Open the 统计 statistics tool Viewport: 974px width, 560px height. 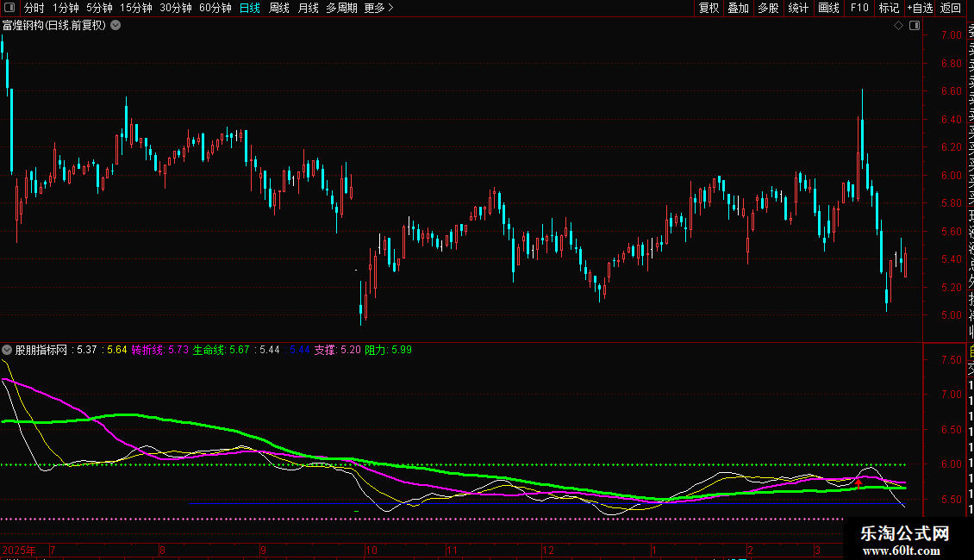[x=798, y=8]
